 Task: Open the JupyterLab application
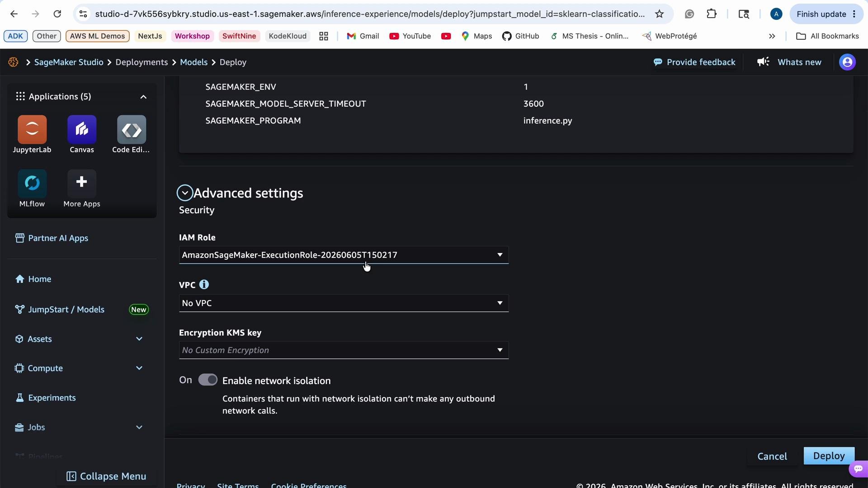[x=32, y=134]
